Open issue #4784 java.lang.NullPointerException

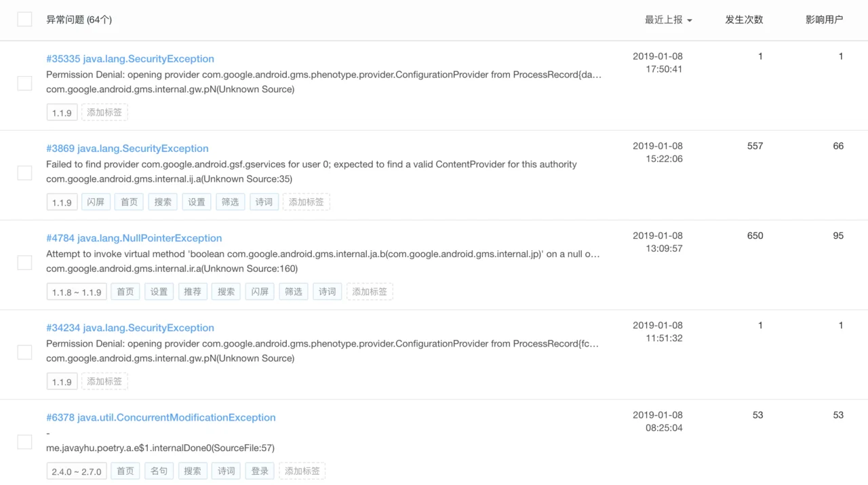pyautogui.click(x=134, y=238)
